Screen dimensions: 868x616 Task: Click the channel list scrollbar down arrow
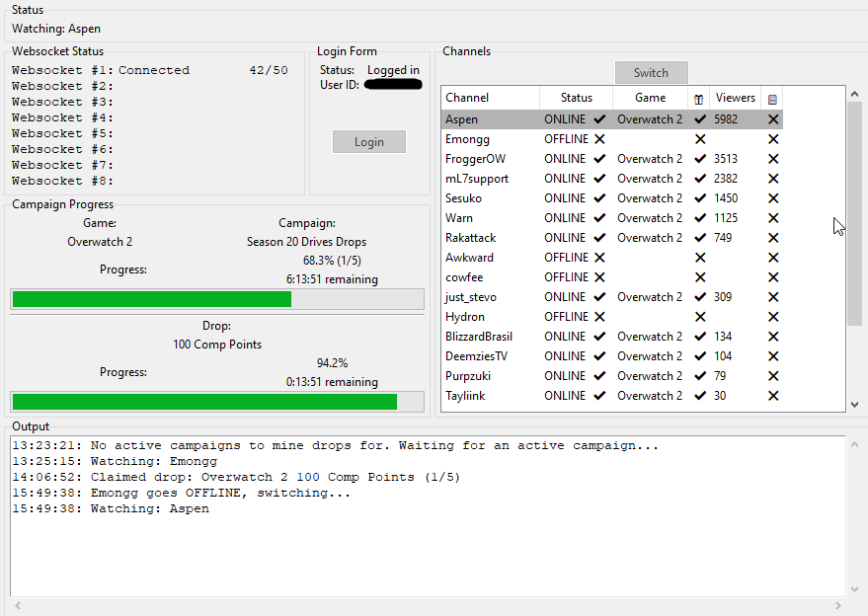tap(855, 405)
